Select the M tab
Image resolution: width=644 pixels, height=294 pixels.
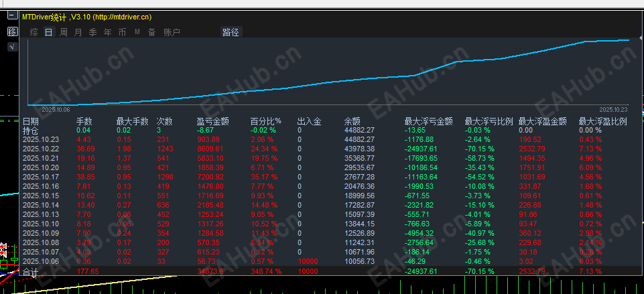[137, 32]
